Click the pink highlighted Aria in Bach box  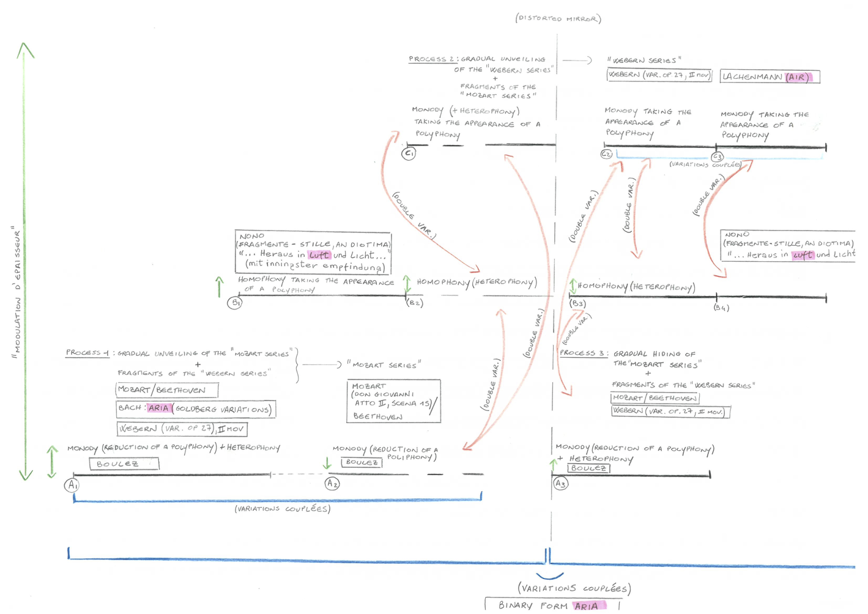(158, 409)
